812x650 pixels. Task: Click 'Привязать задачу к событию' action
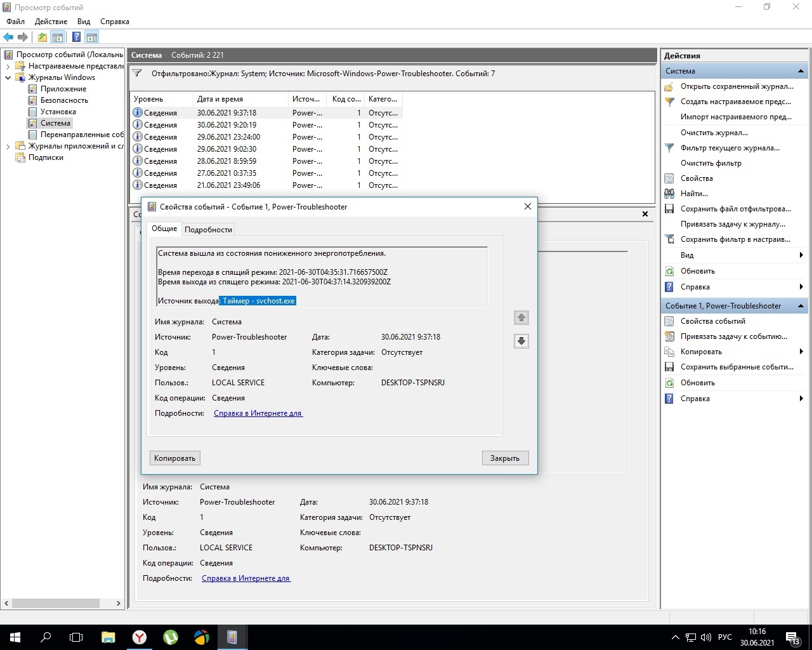click(733, 336)
